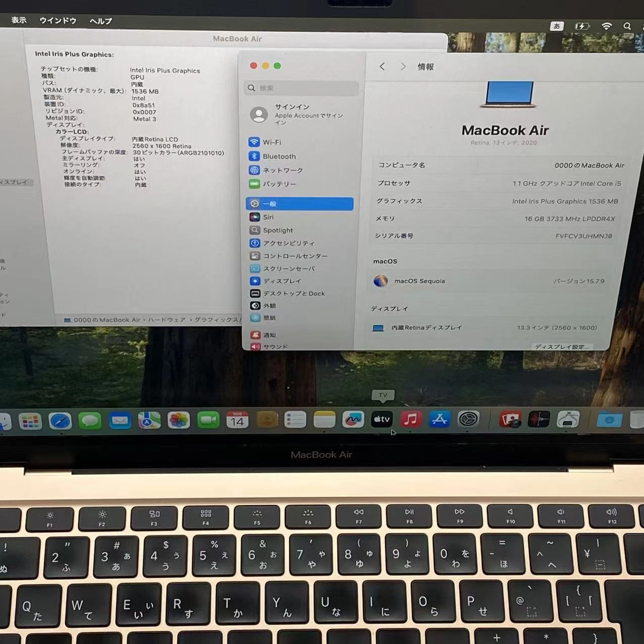The image size is (644, 644).
Task: Open Contacts from the Dock
Action: coord(266,419)
